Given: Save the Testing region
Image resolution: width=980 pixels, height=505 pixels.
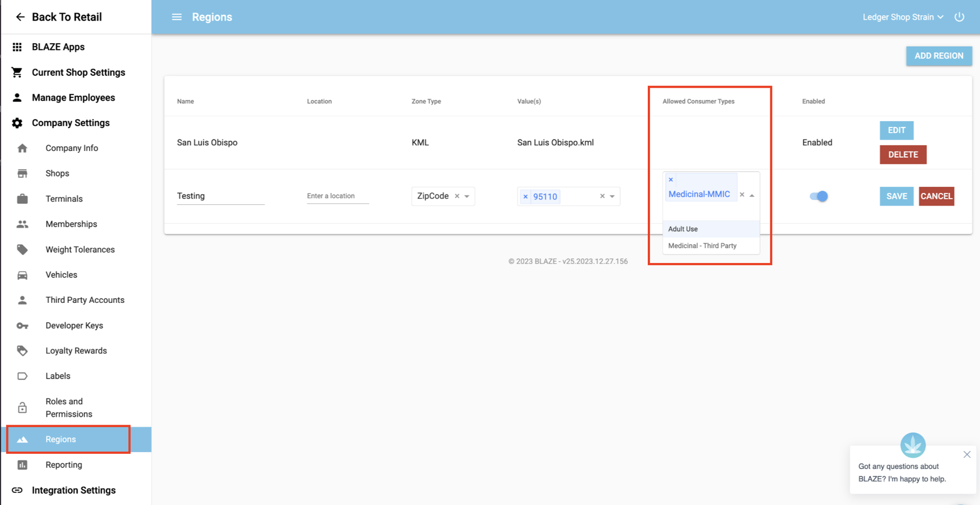Looking at the screenshot, I should click(x=896, y=196).
